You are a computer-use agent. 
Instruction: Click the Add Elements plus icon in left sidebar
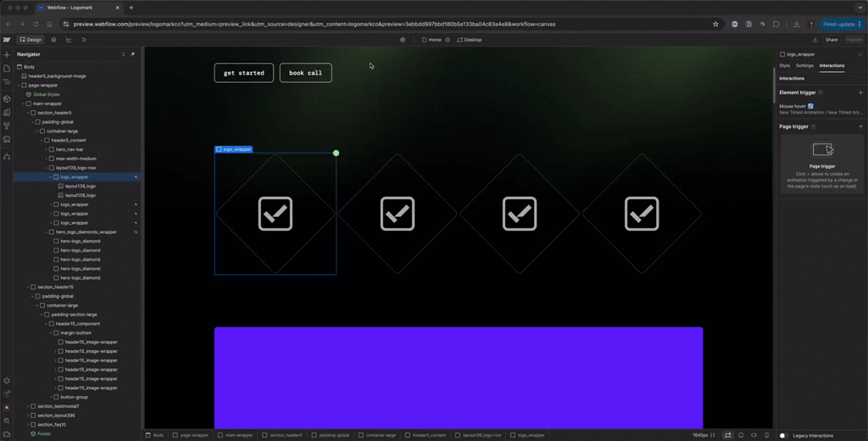click(x=7, y=54)
